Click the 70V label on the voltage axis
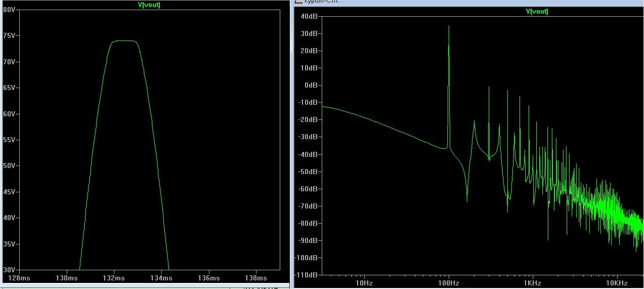 click(10, 62)
